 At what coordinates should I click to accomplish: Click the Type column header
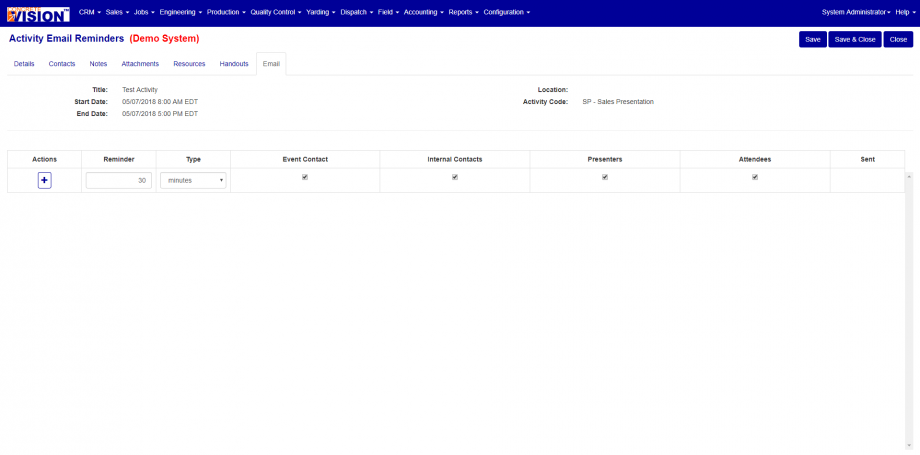click(193, 159)
